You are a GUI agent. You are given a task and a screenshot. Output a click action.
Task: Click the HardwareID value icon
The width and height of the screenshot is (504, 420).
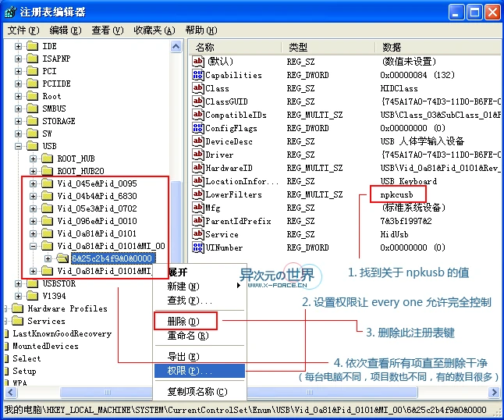click(197, 168)
